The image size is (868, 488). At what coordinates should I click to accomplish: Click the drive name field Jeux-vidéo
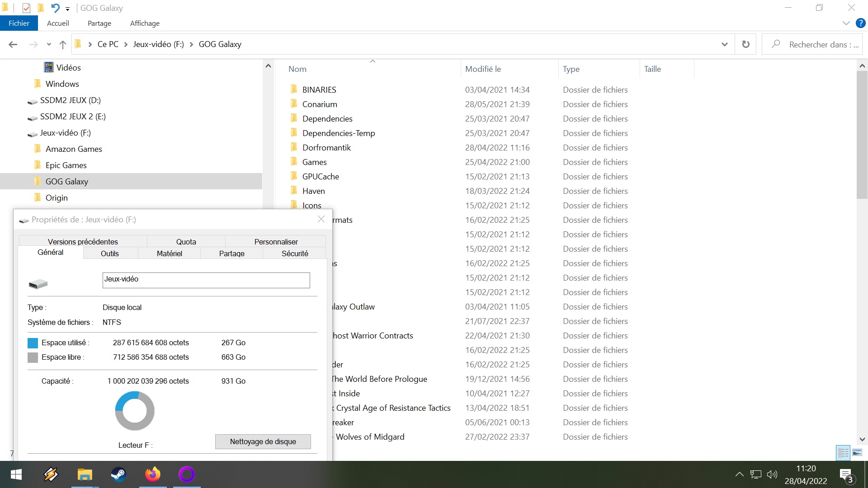206,280
